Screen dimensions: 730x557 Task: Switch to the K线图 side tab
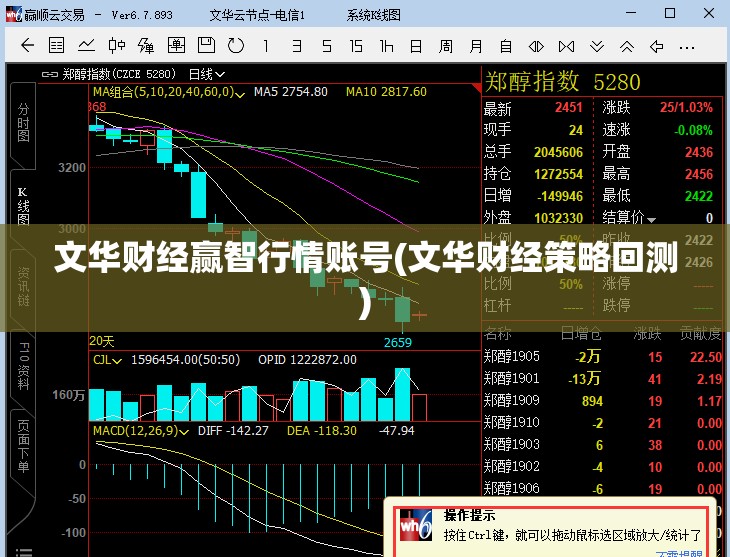click(23, 206)
